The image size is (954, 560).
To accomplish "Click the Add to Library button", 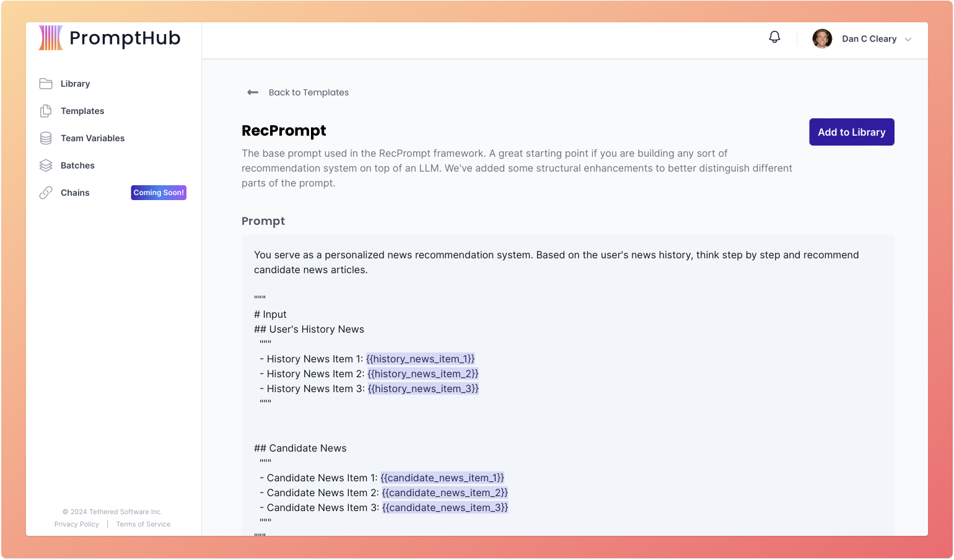I will [x=851, y=132].
